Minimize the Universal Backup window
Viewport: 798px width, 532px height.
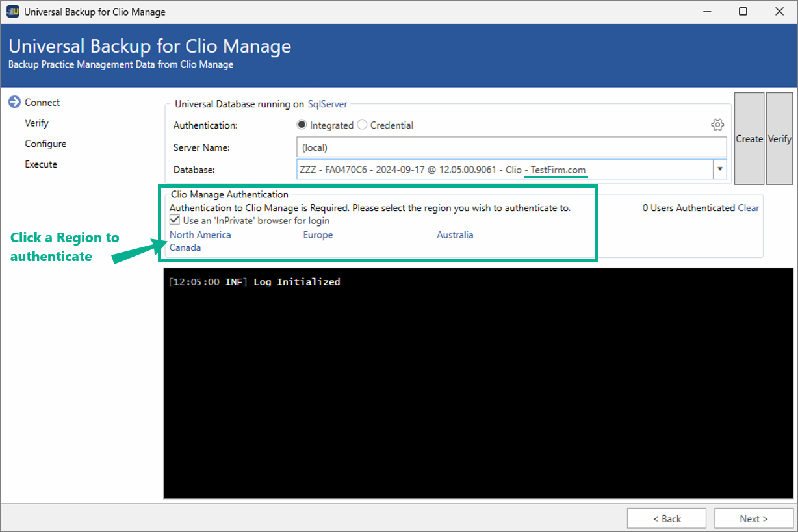(708, 12)
